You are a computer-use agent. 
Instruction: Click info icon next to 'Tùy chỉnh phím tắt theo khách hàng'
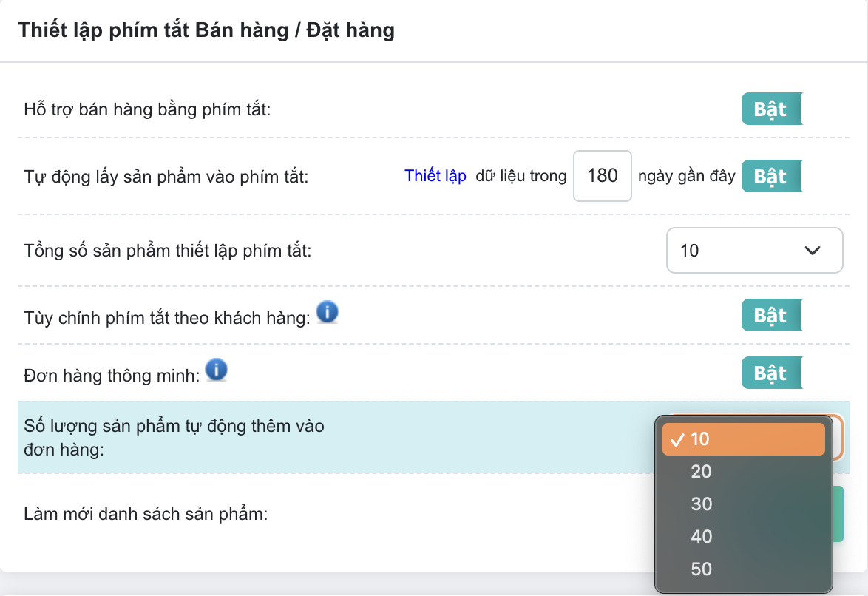pos(327,312)
